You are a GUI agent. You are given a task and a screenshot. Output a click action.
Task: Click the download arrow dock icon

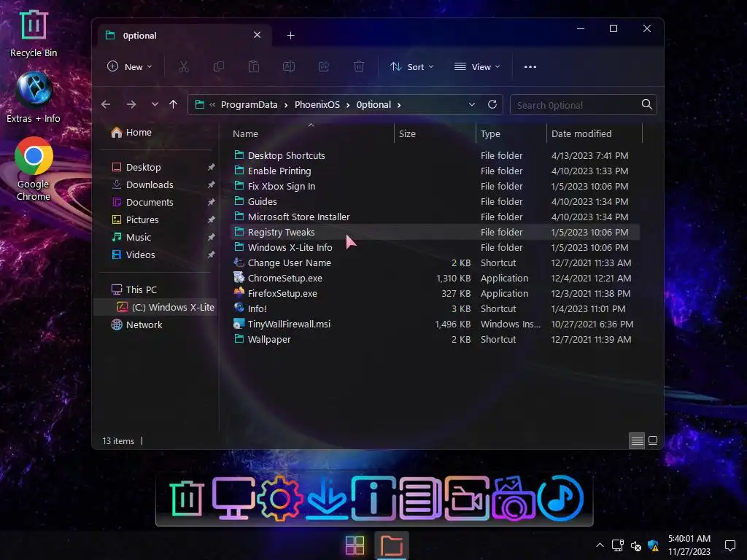(327, 498)
